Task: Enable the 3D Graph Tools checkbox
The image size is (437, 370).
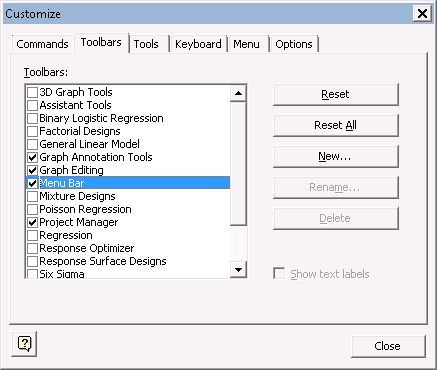Action: [x=32, y=92]
